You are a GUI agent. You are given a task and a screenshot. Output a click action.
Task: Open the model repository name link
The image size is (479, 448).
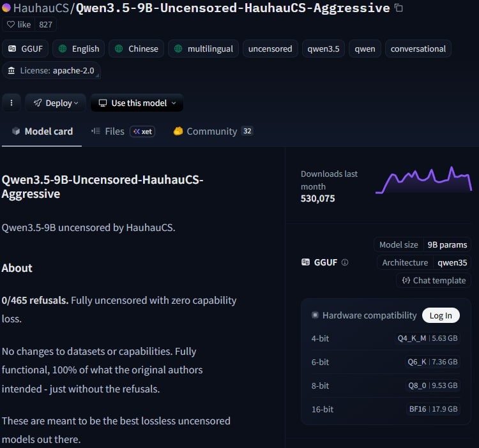point(232,8)
